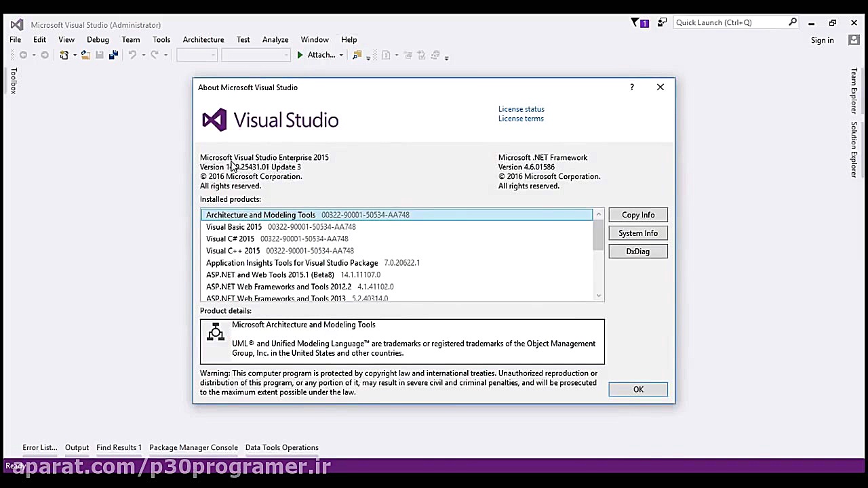Click the About dialog help question mark
868x488 pixels.
tap(632, 87)
